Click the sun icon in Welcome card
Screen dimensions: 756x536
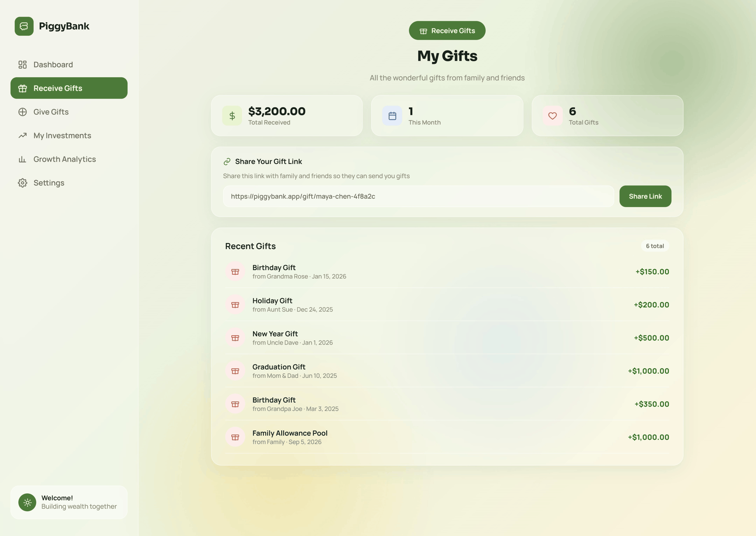click(x=27, y=502)
